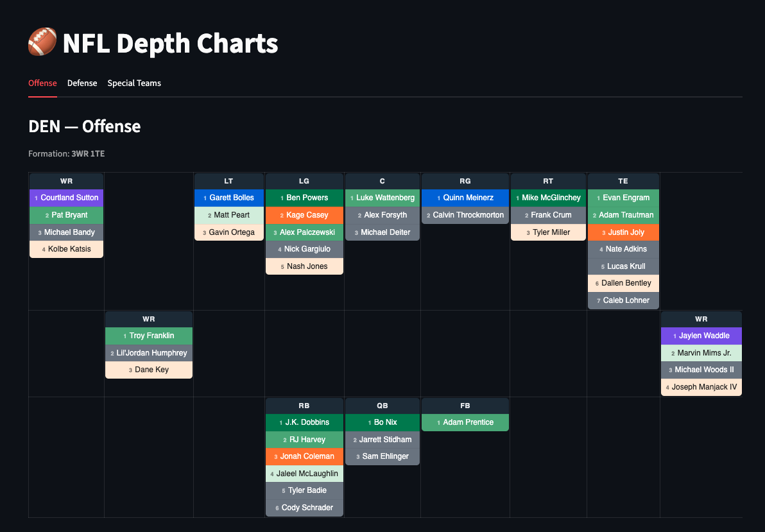The image size is (765, 532).
Task: Click Lil'Jordan Humphrey entry
Action: [x=149, y=353]
